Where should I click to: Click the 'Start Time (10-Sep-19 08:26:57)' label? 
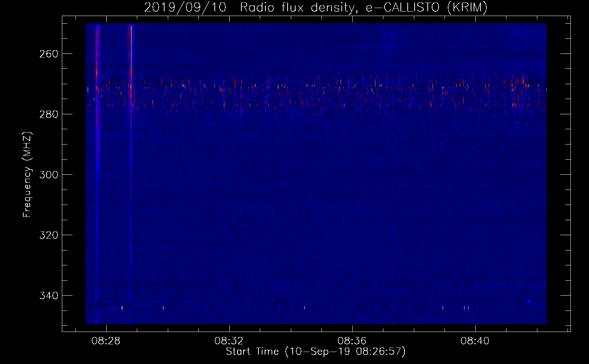316,352
